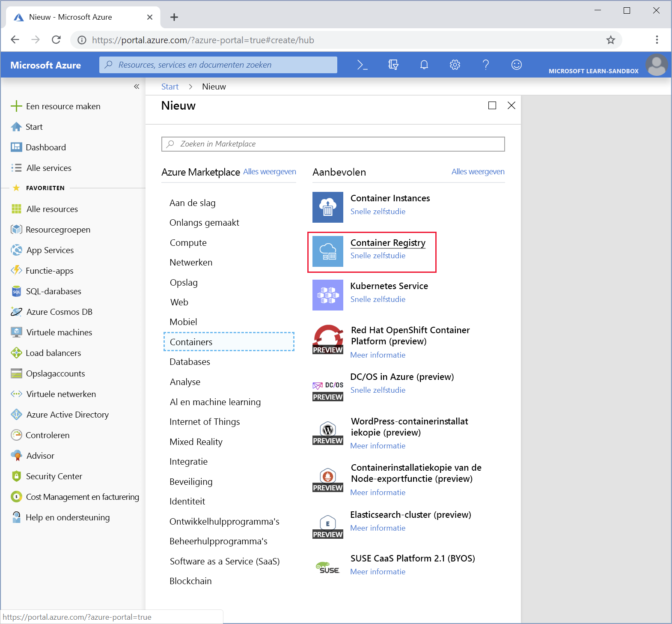Select the Blockchain marketplace category

190,581
